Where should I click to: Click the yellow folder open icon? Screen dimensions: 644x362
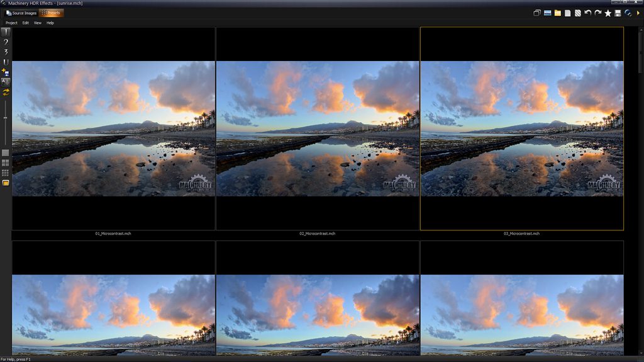pyautogui.click(x=557, y=13)
